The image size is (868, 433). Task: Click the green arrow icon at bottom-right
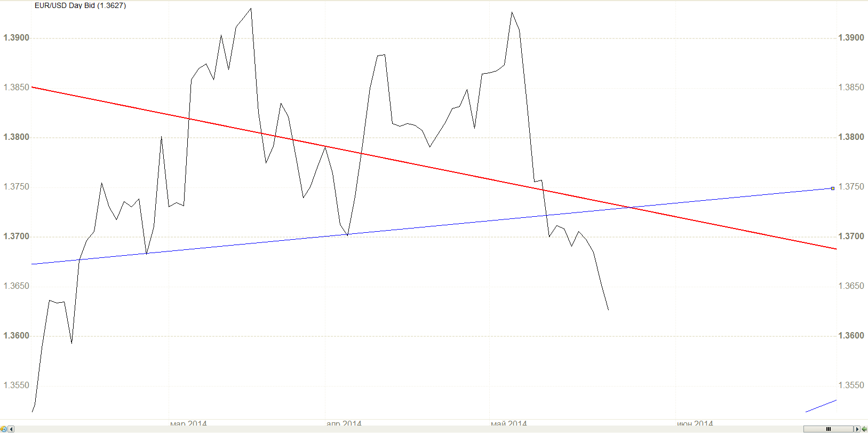[864, 429]
